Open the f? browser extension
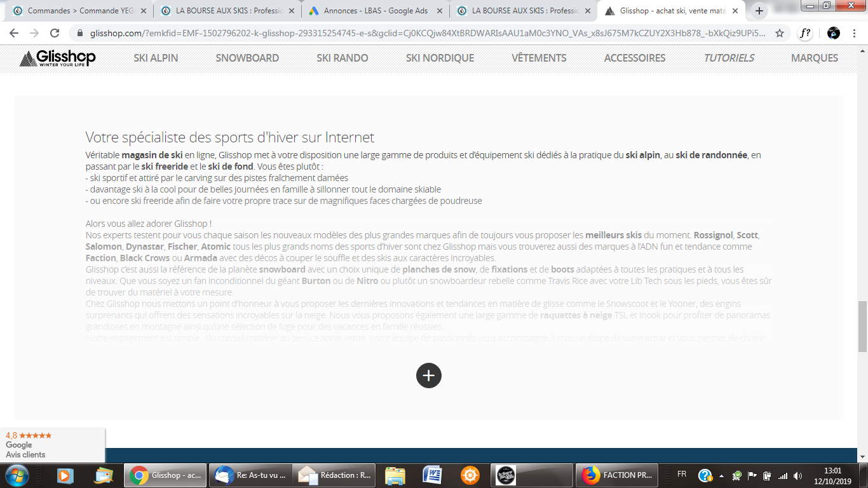Image resolution: width=868 pixels, height=488 pixels. [805, 34]
